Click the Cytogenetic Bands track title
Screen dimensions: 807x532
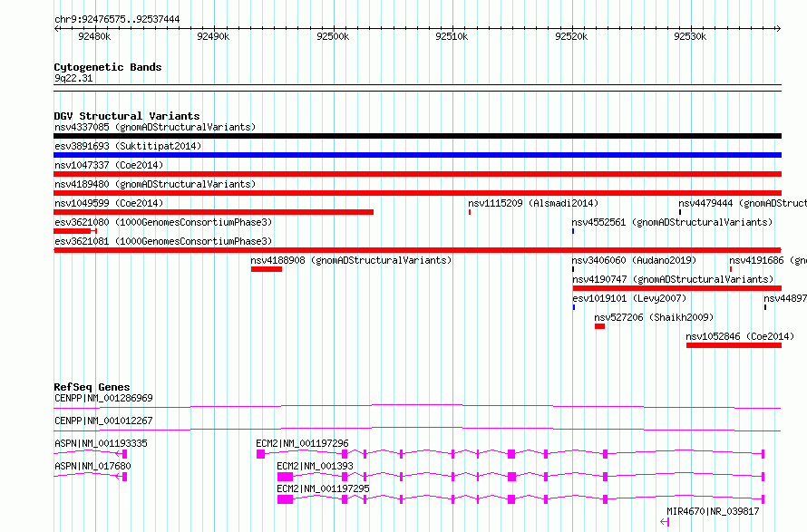point(108,67)
